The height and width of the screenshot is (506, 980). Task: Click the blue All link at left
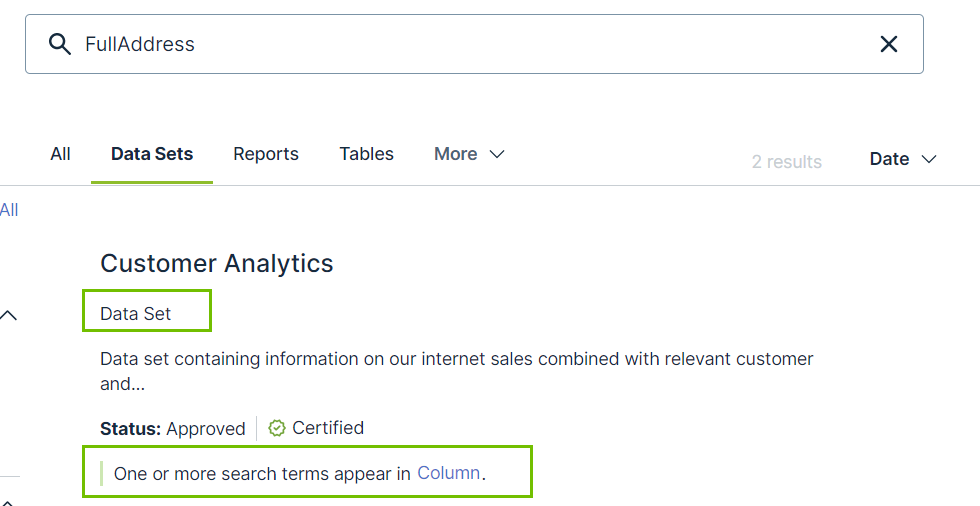[x=9, y=210]
